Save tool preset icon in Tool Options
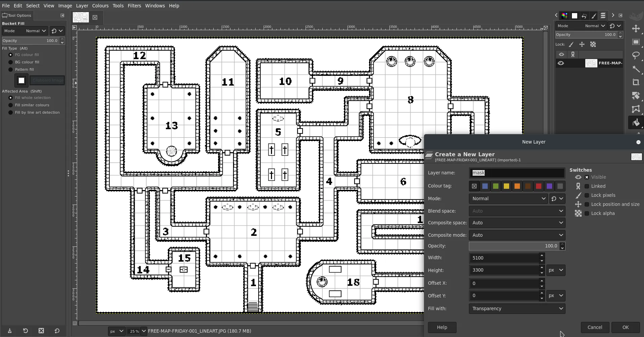The width and height of the screenshot is (644, 337). pyautogui.click(x=10, y=331)
